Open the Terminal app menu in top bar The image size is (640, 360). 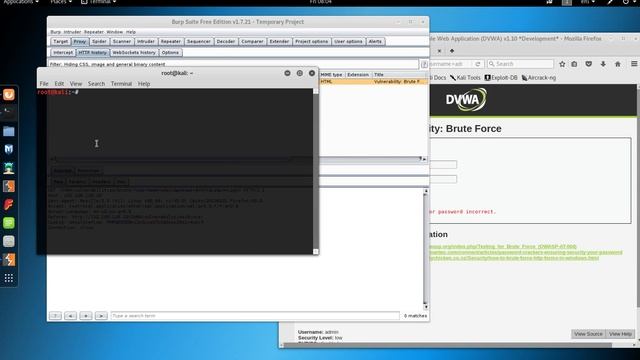click(98, 2)
